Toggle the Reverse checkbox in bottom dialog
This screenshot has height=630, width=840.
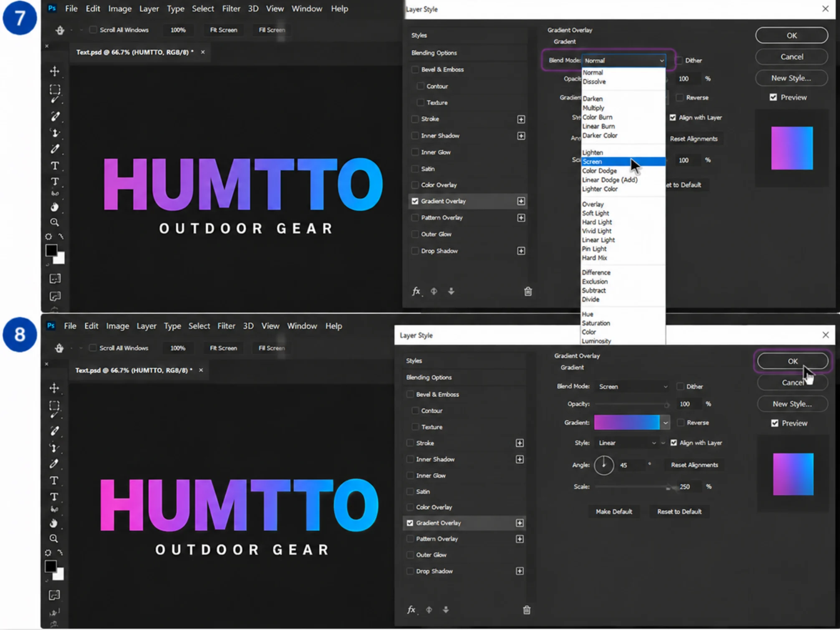(681, 423)
